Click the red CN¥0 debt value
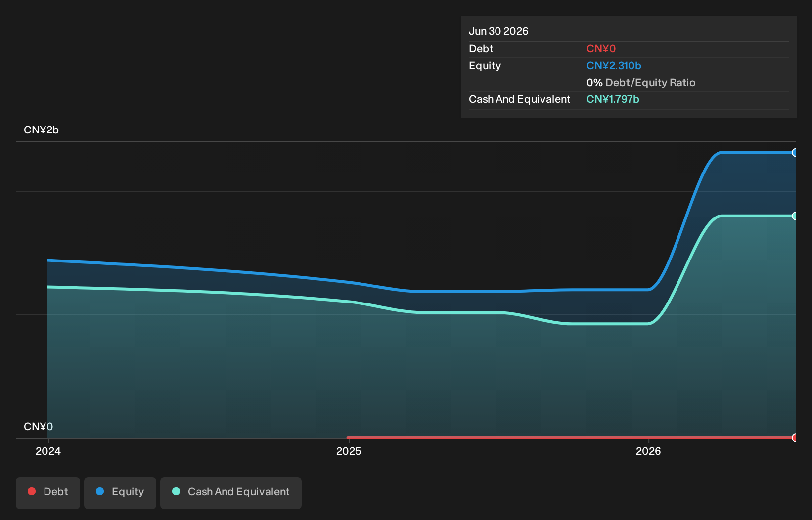The image size is (812, 520). 601,49
